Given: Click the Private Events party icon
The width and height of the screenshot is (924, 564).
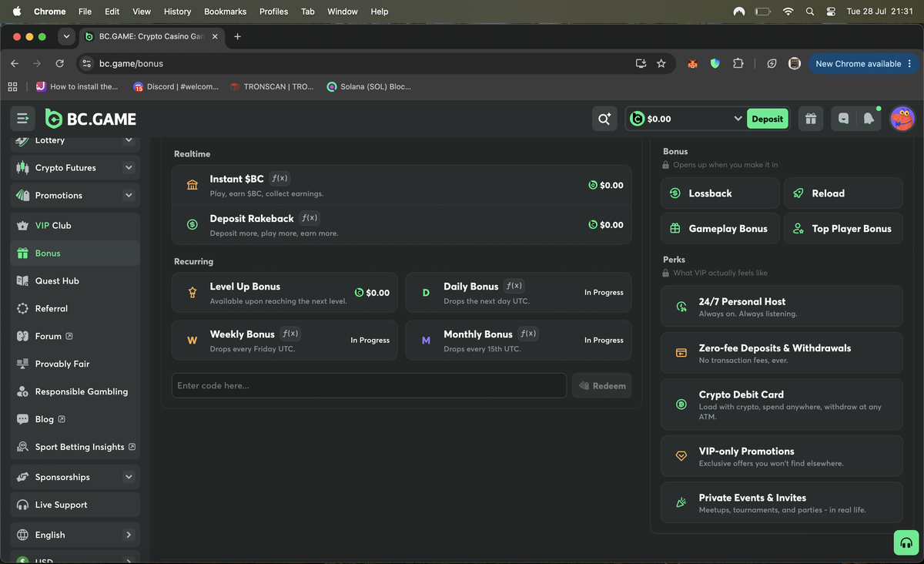Looking at the screenshot, I should [x=681, y=502].
